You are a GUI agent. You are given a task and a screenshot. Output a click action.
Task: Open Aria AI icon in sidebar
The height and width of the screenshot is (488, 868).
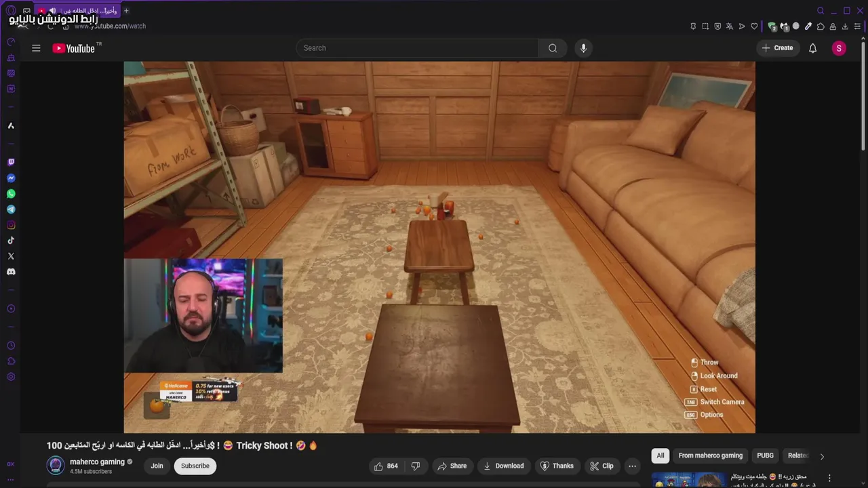(x=11, y=125)
